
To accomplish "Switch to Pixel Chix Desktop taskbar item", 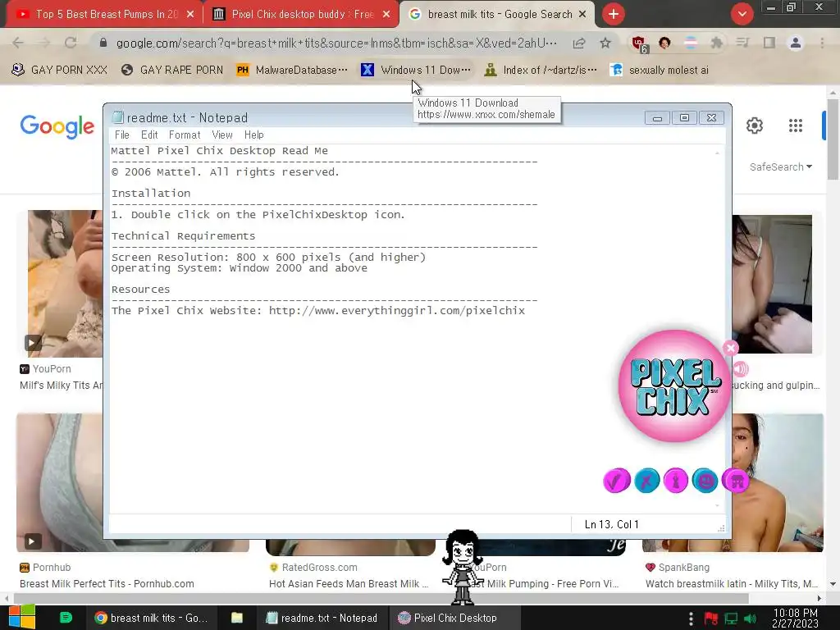I will (454, 618).
